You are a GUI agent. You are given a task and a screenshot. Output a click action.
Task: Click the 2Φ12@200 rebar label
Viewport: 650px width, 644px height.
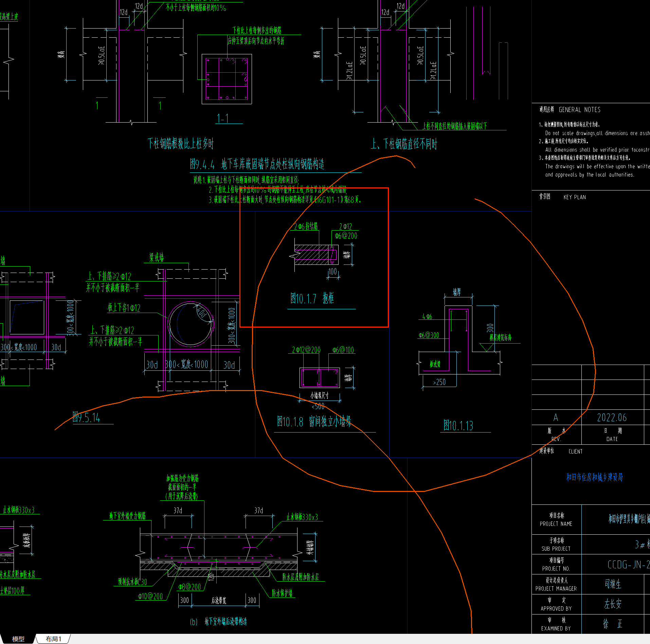(306, 350)
